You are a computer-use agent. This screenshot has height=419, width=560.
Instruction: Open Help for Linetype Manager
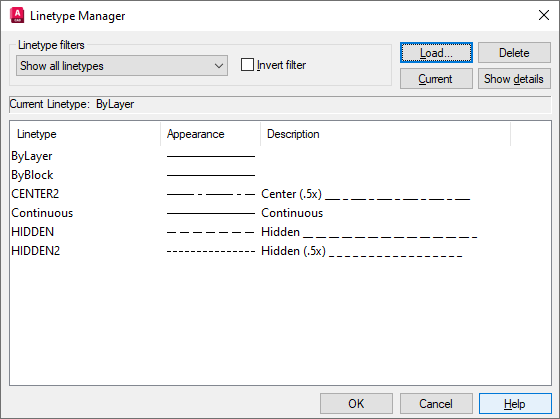pos(515,404)
